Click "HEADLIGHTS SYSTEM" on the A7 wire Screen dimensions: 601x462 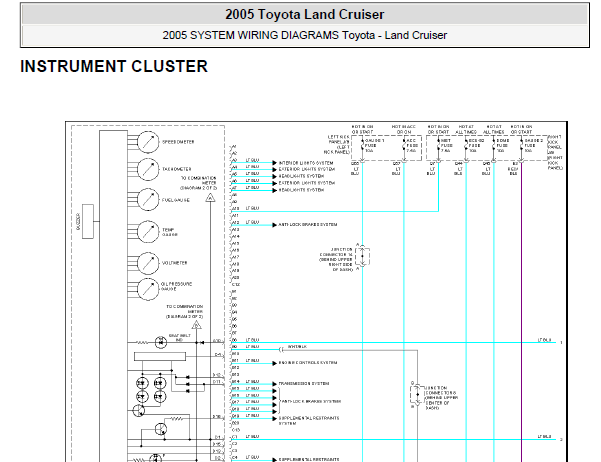pyautogui.click(x=301, y=190)
